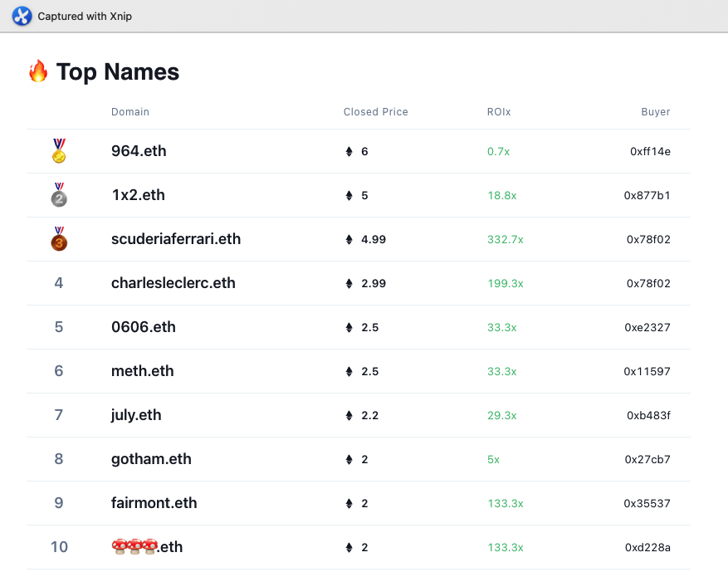The height and width of the screenshot is (572, 728).
Task: Click the Ethereum icon in fairmont.eth row
Action: point(349,503)
